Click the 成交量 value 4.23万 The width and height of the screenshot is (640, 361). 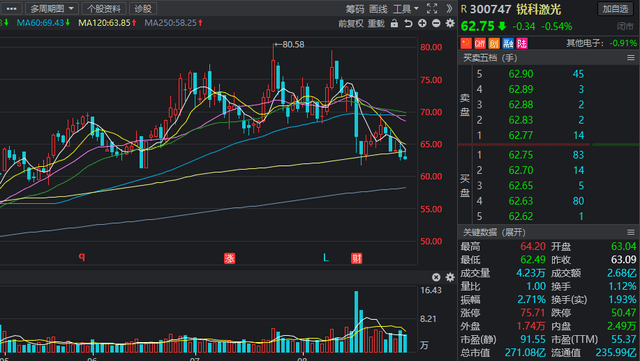[531, 273]
